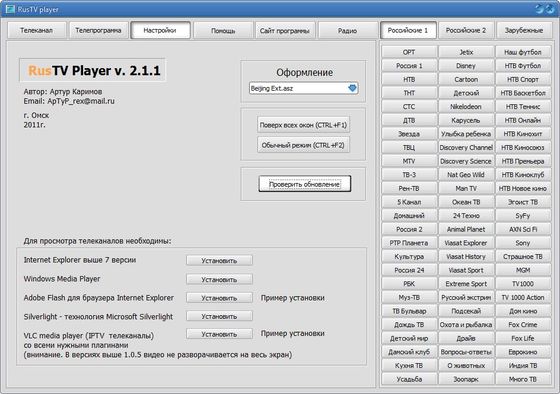Image resolution: width=560 pixels, height=394 pixels.
Task: Choose the НТВ Спорт channel
Action: point(523,79)
